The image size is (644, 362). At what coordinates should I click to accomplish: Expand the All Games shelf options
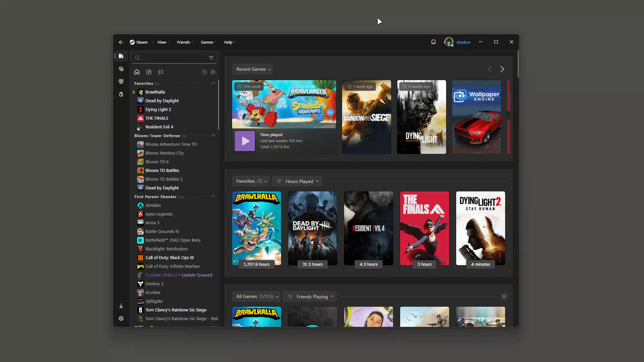click(x=504, y=296)
